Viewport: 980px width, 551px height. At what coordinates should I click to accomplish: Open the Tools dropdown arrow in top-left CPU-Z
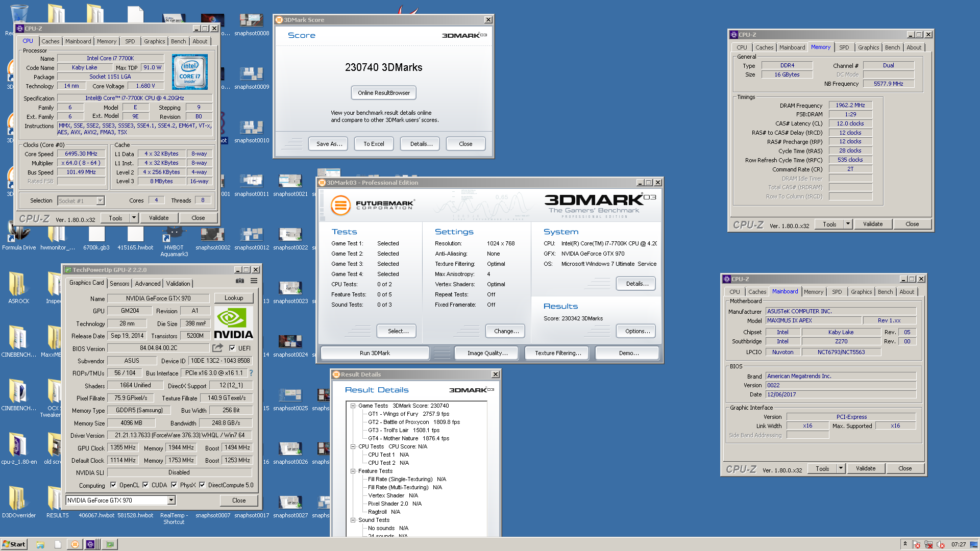[134, 218]
